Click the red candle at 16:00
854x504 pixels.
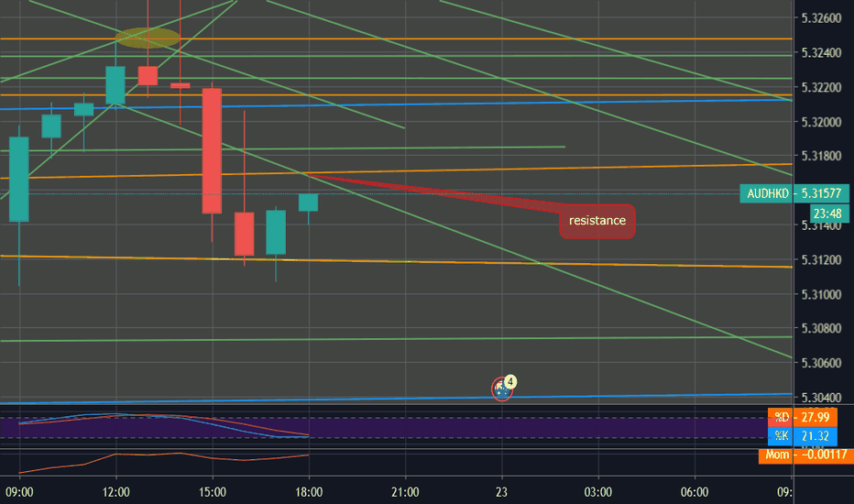tap(244, 234)
